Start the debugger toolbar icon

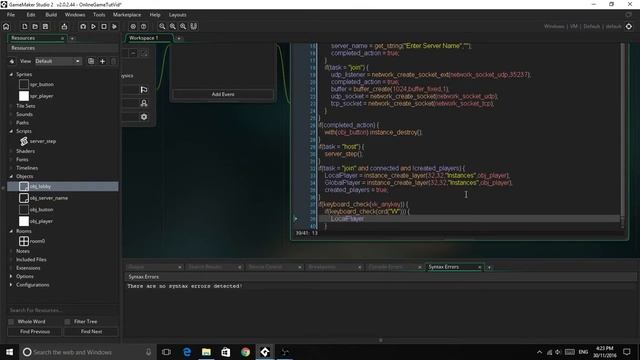tap(83, 27)
